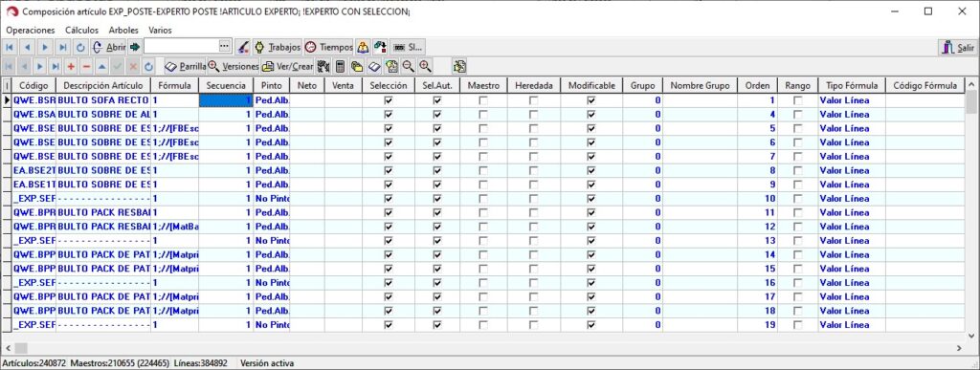The width and height of the screenshot is (980, 370).
Task: Click the paint brush icon in top toolbar
Action: (242, 47)
